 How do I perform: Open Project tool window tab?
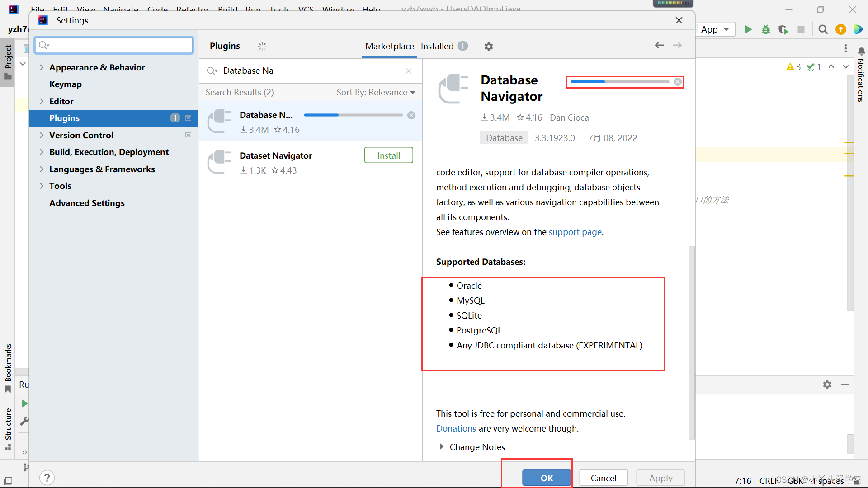click(x=8, y=62)
